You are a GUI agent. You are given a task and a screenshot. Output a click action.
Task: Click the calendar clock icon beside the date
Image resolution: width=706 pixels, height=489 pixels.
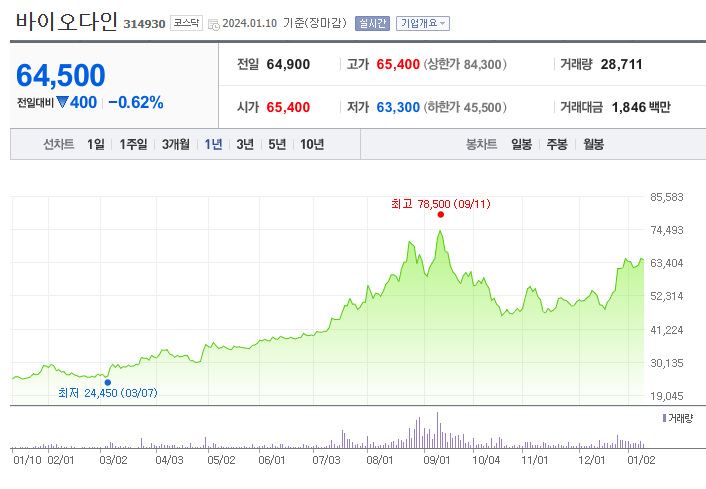(214, 24)
